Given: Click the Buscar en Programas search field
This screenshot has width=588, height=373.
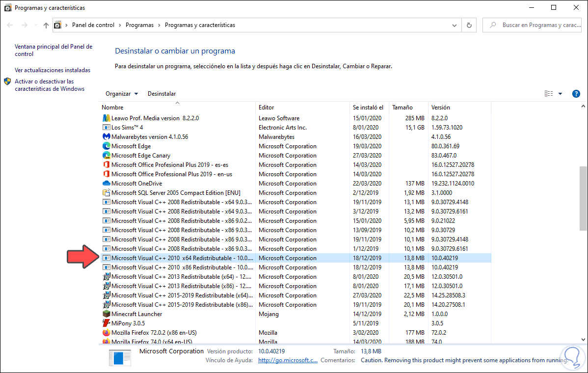Looking at the screenshot, I should [x=533, y=25].
